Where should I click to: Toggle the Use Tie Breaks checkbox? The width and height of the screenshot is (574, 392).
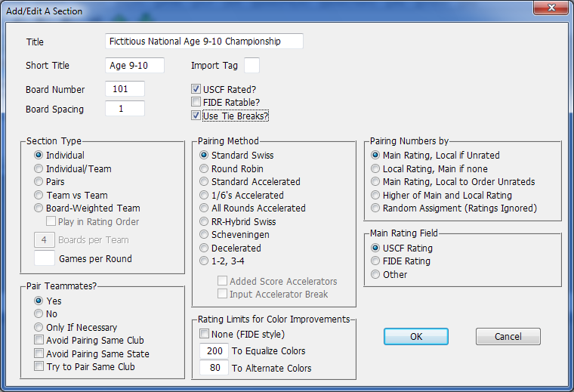(x=196, y=116)
